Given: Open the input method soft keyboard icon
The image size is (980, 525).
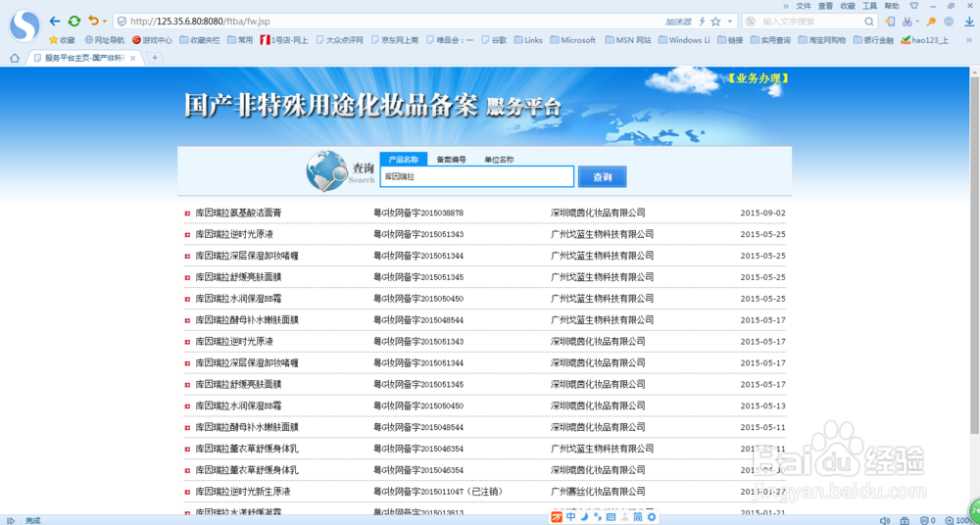Looking at the screenshot, I should pyautogui.click(x=611, y=517).
